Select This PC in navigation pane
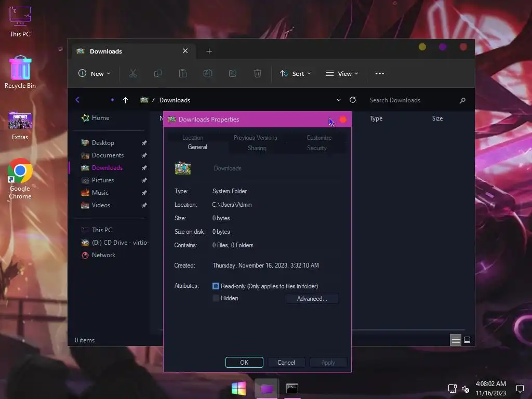Image resolution: width=532 pixels, height=399 pixels. point(102,230)
